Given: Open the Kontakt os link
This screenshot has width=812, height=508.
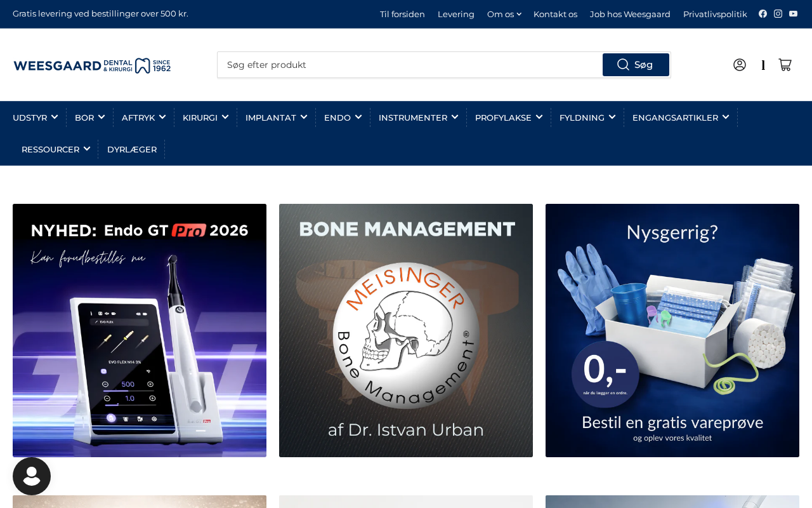Looking at the screenshot, I should (555, 14).
